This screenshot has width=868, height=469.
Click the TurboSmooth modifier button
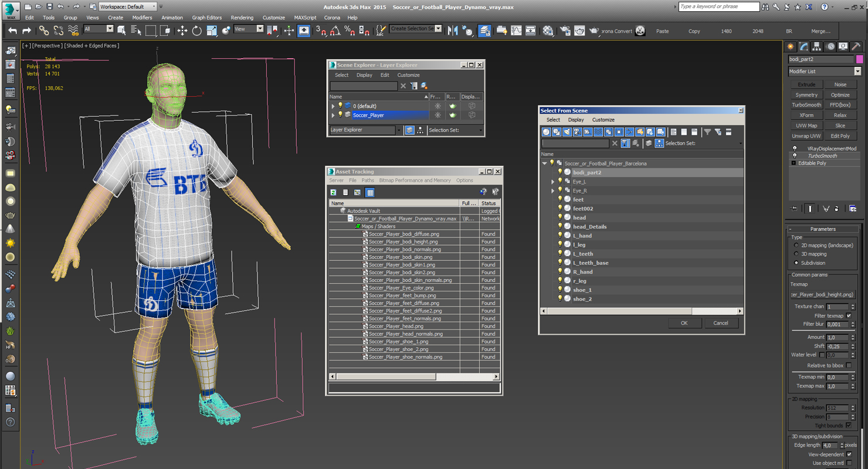coord(806,105)
